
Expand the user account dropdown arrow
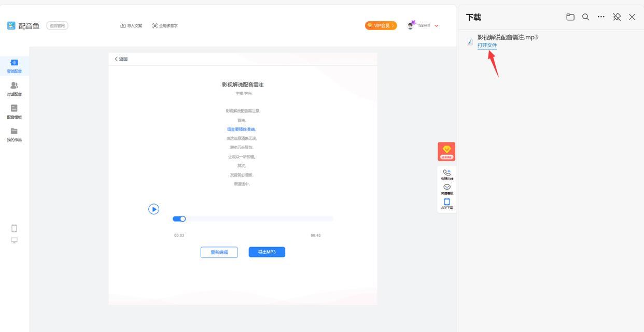tap(437, 26)
